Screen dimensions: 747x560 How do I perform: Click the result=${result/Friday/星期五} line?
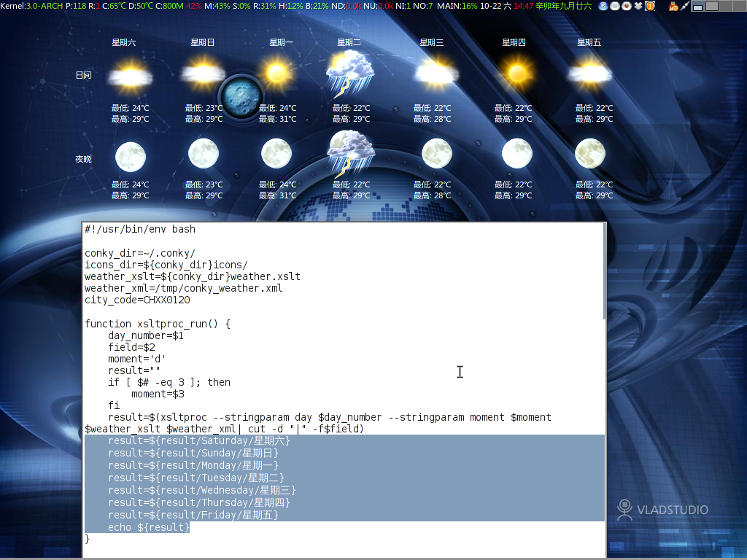[193, 516]
